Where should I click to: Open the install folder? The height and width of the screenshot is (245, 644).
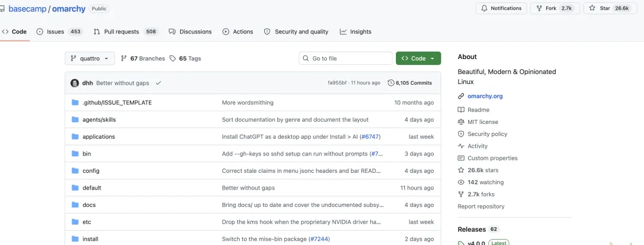pos(91,239)
